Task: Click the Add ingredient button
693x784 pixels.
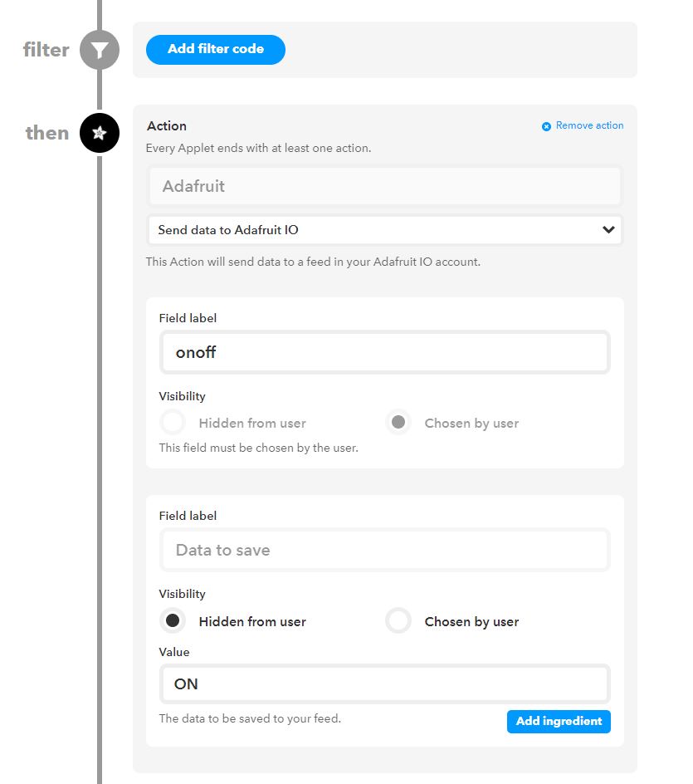Action: 559,722
